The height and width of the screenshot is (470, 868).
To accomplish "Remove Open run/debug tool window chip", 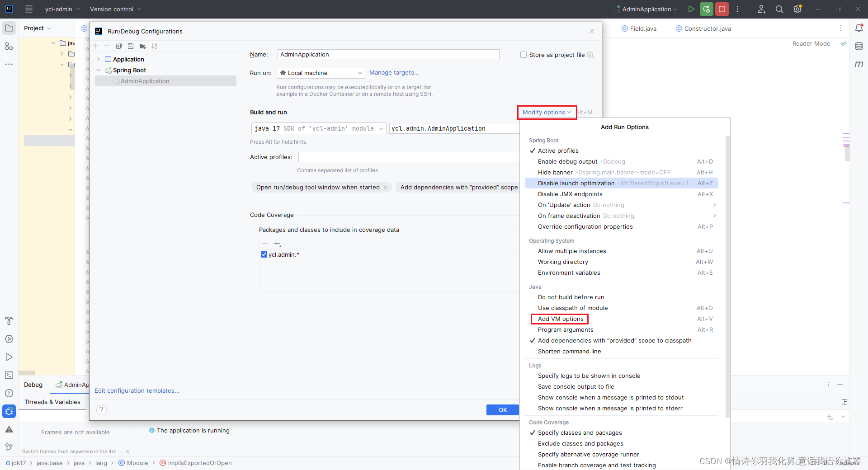I will tap(386, 188).
